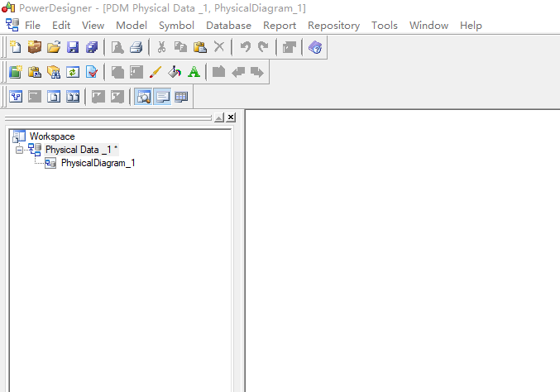Close the browser panel with the X
This screenshot has width=560, height=392.
(x=231, y=117)
